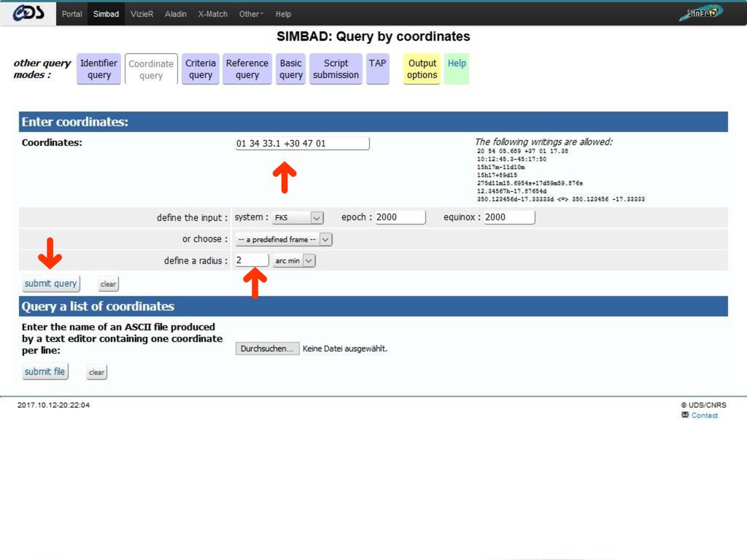Image resolution: width=747 pixels, height=560 pixels.
Task: Click clear next to submit query
Action: point(108,284)
